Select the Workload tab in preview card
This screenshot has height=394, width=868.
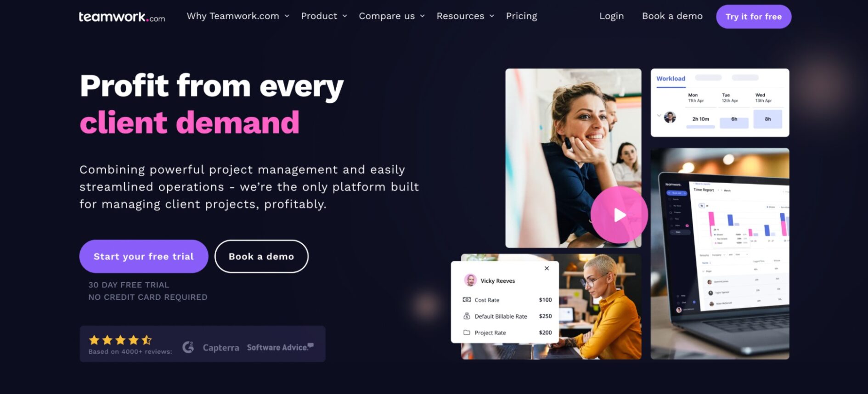point(671,79)
